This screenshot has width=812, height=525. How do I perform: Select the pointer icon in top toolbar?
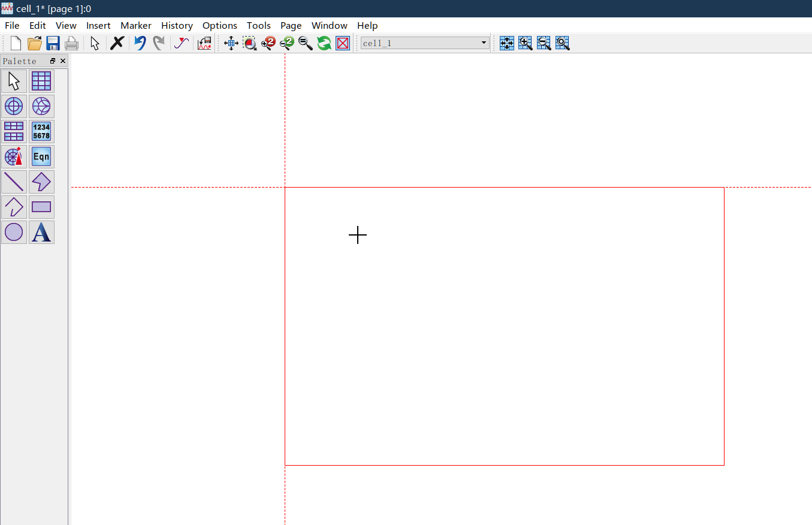click(95, 43)
